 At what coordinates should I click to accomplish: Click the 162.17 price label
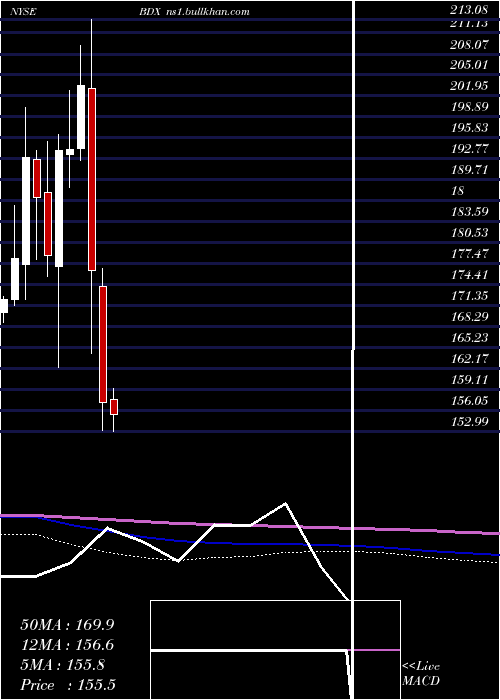click(x=469, y=358)
